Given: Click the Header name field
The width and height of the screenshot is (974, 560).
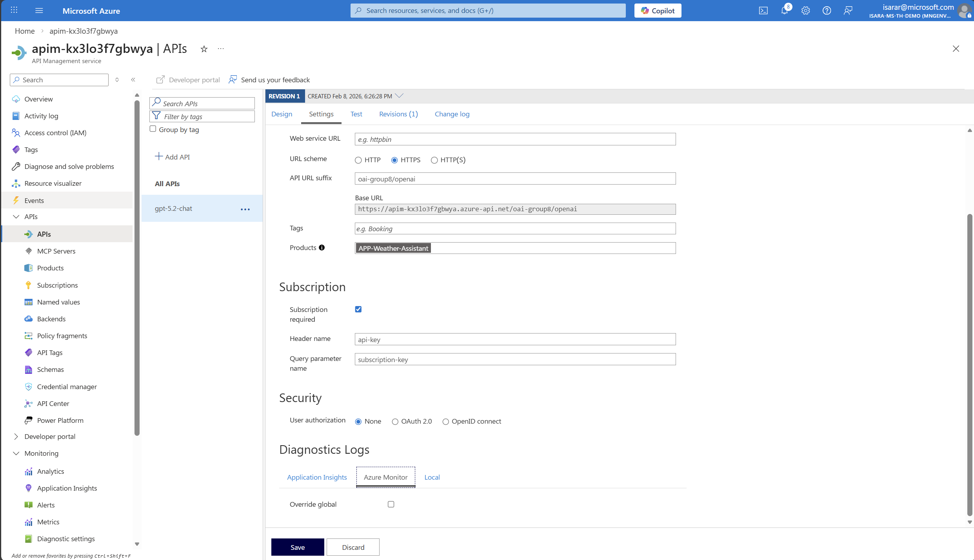Looking at the screenshot, I should point(515,339).
